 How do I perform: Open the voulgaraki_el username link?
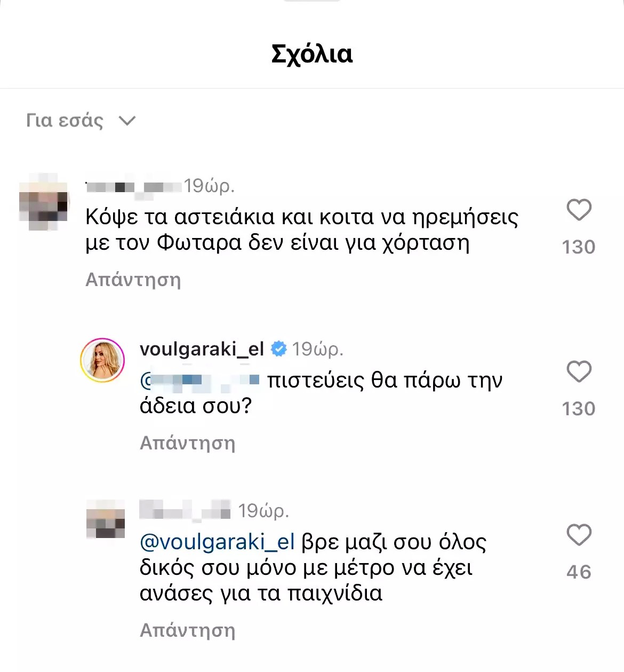tap(202, 349)
